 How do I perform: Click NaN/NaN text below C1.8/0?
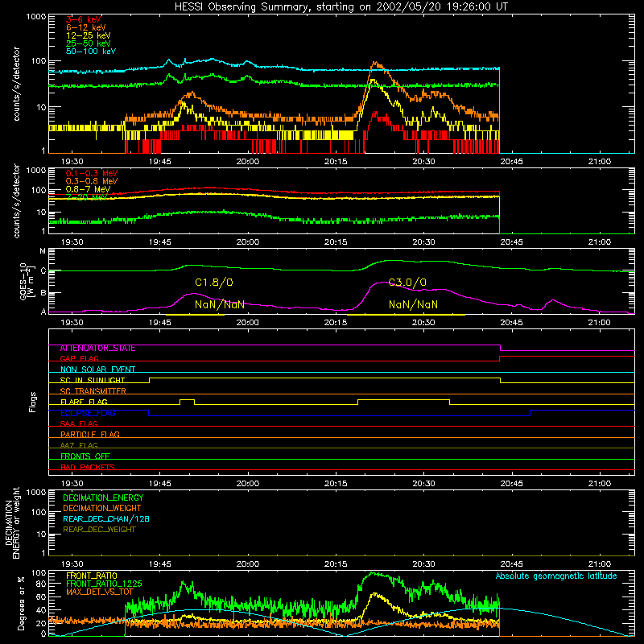tap(219, 305)
